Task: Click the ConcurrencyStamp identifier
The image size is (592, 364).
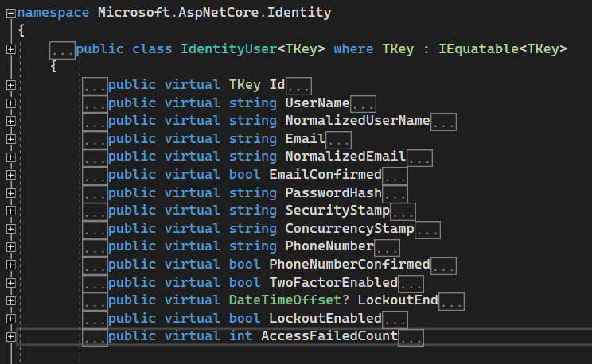Action: tap(349, 229)
